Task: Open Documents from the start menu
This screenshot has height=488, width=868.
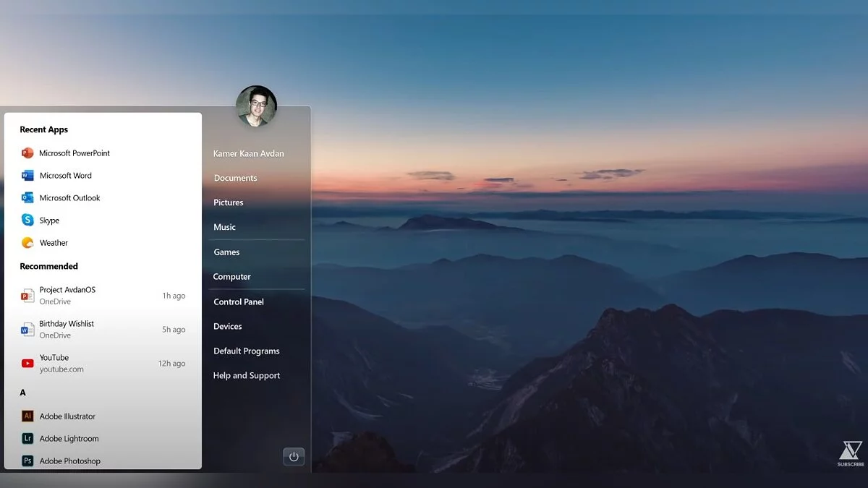Action: [235, 178]
